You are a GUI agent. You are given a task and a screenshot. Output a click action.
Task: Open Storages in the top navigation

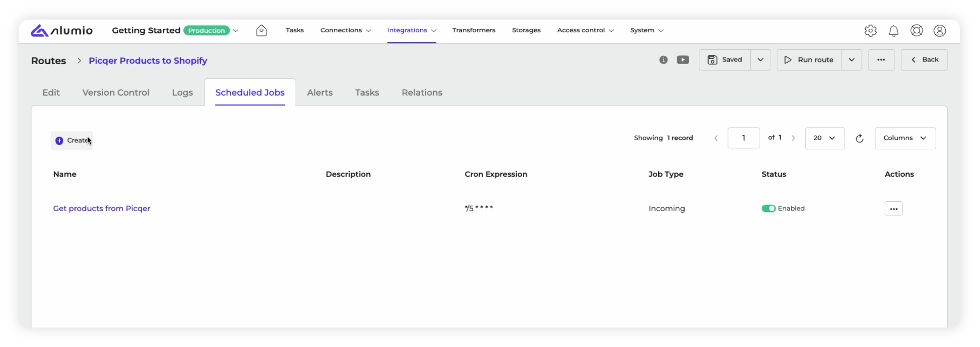click(526, 30)
